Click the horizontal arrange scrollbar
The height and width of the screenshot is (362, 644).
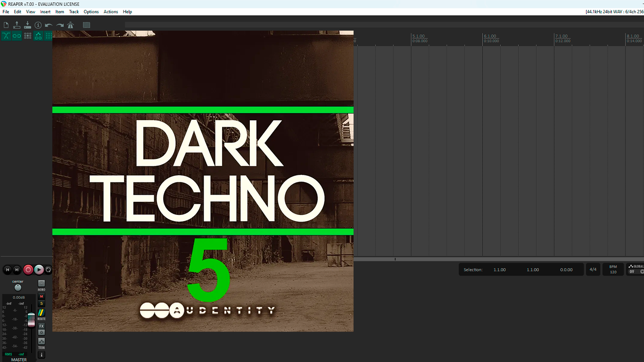click(x=499, y=259)
